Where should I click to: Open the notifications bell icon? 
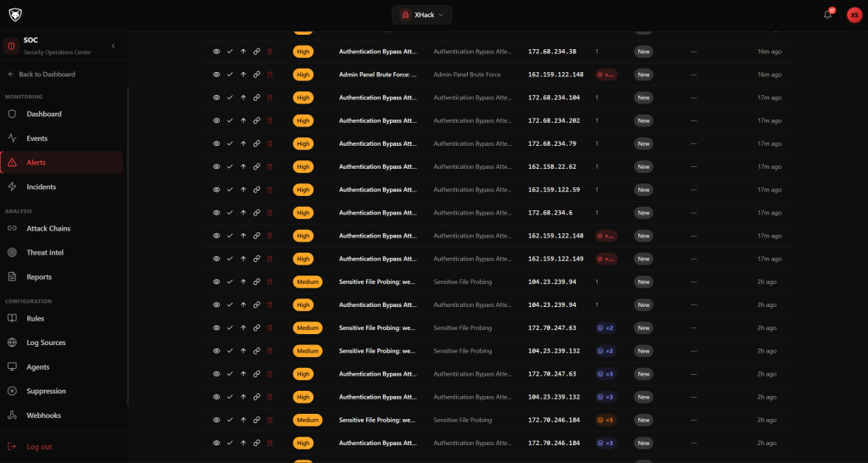pyautogui.click(x=827, y=14)
